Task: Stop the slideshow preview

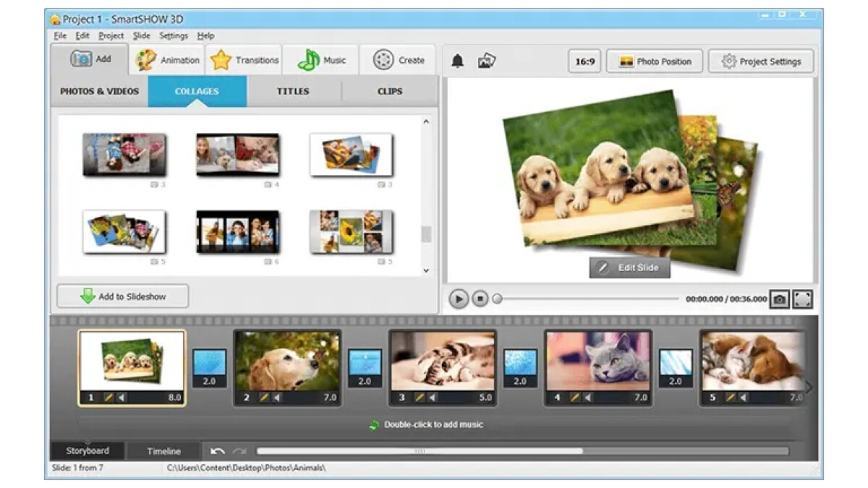Action: [480, 299]
